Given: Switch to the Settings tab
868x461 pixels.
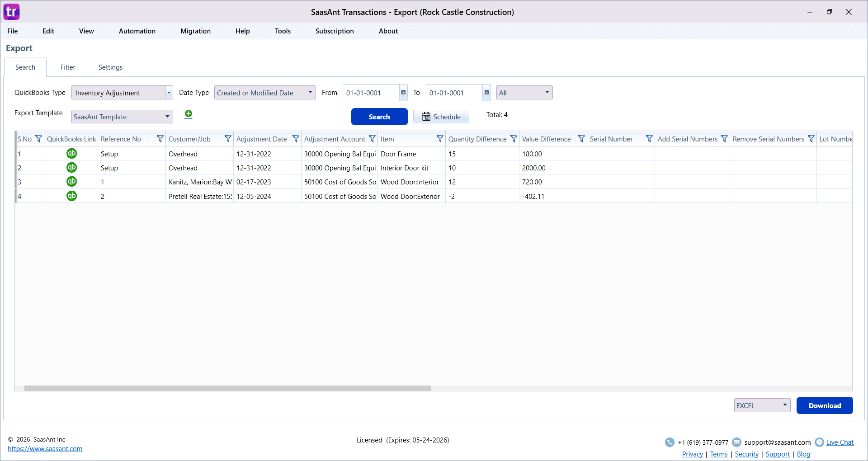Looking at the screenshot, I should pos(110,67).
